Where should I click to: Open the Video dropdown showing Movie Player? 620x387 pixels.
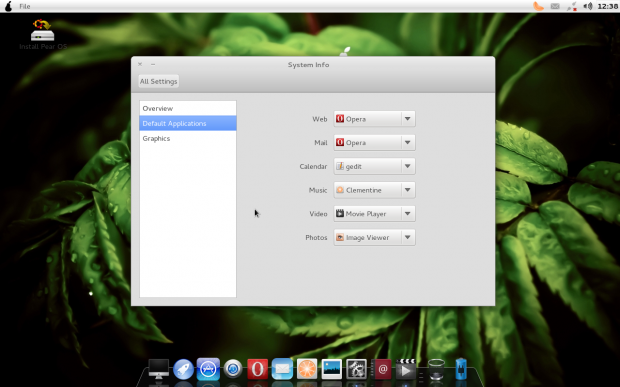pos(374,214)
